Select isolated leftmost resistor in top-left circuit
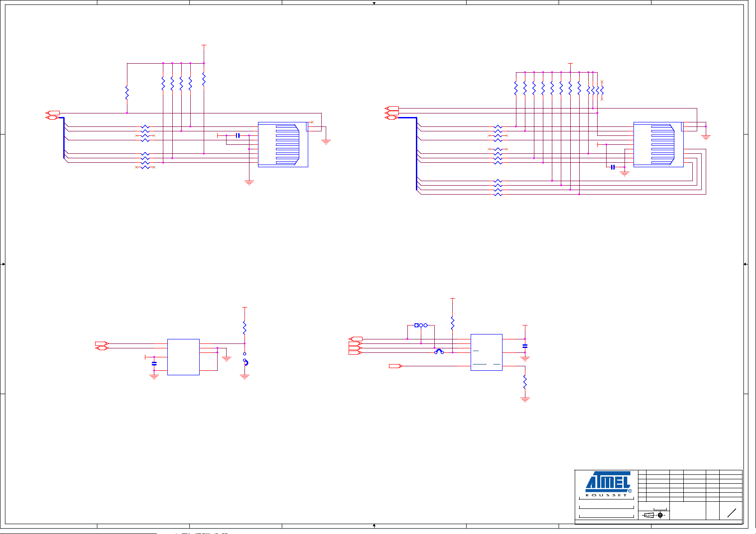Screen dimensions: 756x534 pos(127,93)
